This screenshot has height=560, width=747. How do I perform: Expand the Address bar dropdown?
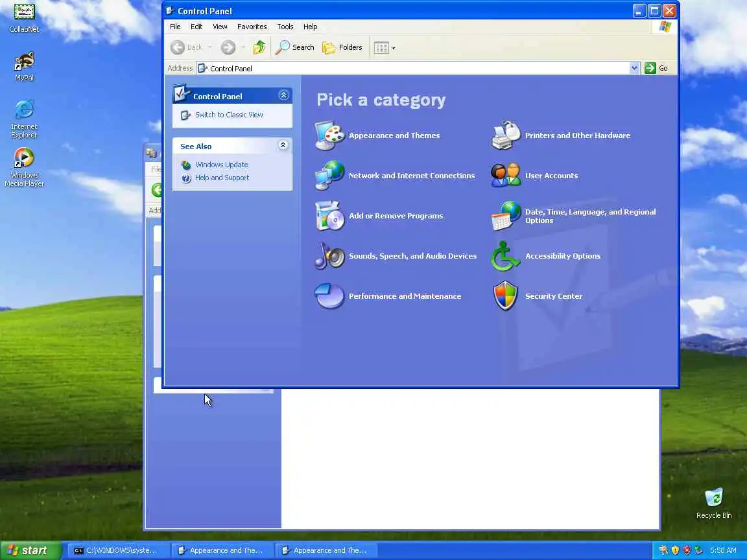[634, 68]
